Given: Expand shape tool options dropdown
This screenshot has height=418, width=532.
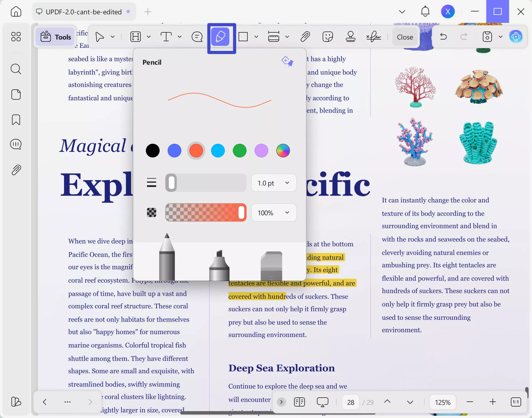Looking at the screenshot, I should pyautogui.click(x=256, y=37).
